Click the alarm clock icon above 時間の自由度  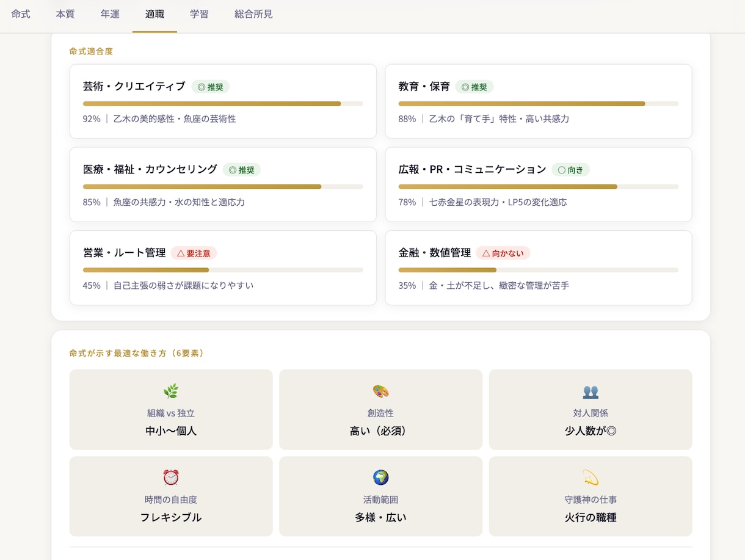pyautogui.click(x=171, y=478)
